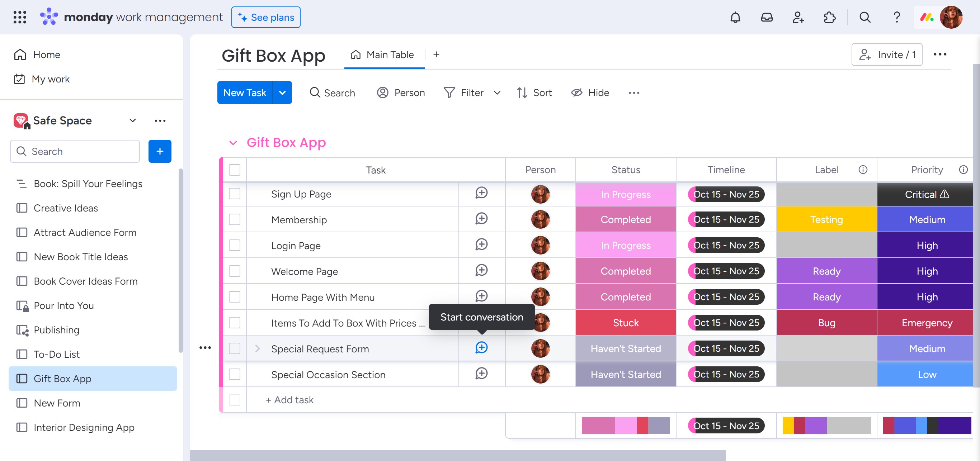The height and width of the screenshot is (461, 980).
Task: Open the inbox tray icon
Action: click(767, 18)
